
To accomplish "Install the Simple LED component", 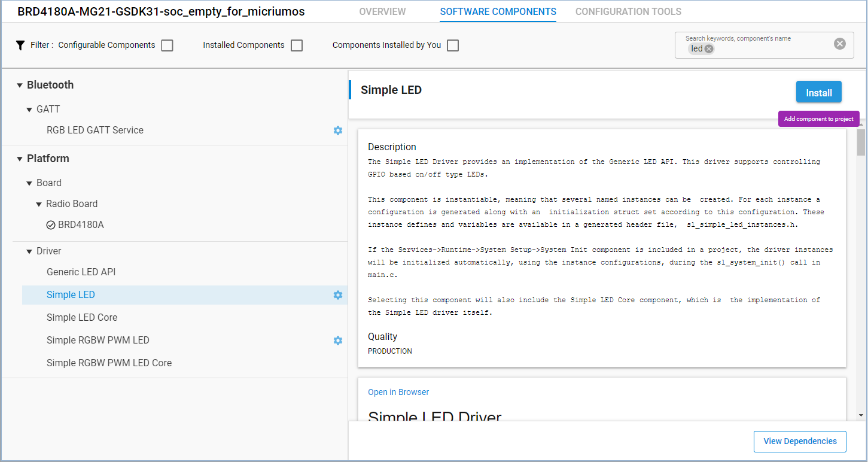I will point(818,93).
